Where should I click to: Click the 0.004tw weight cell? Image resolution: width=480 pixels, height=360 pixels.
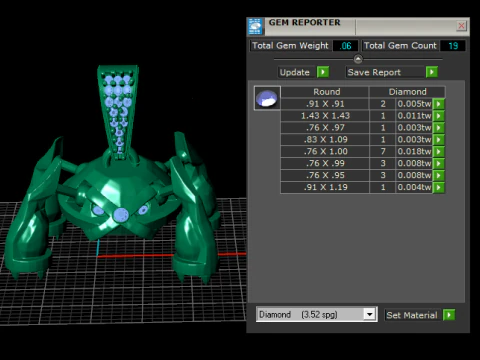click(414, 187)
